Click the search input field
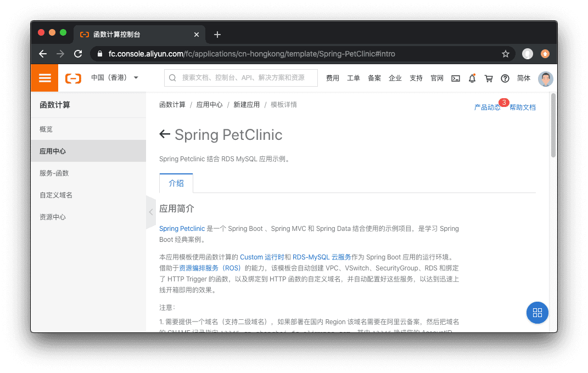588x373 pixels. [x=240, y=78]
